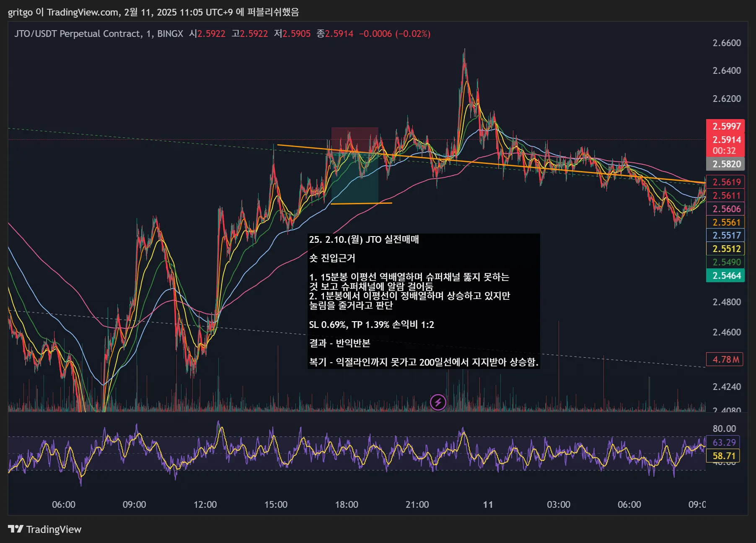The height and width of the screenshot is (543, 756).
Task: Click the RSI value label 63.29
Action: coord(723,442)
